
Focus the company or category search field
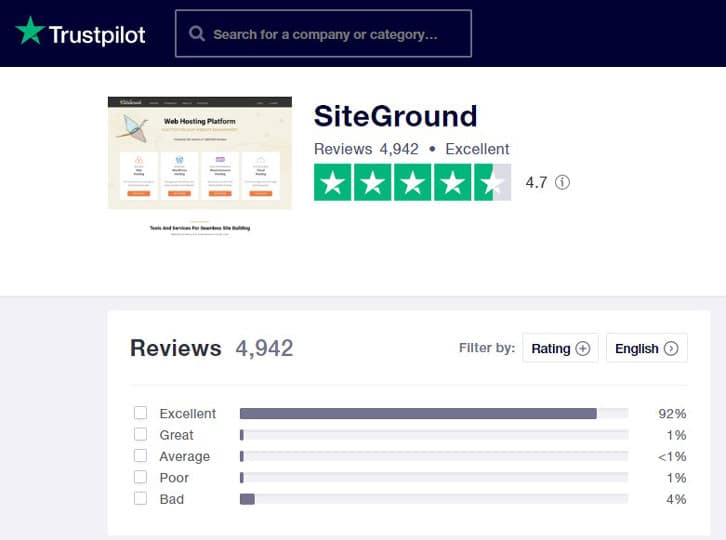[x=323, y=34]
